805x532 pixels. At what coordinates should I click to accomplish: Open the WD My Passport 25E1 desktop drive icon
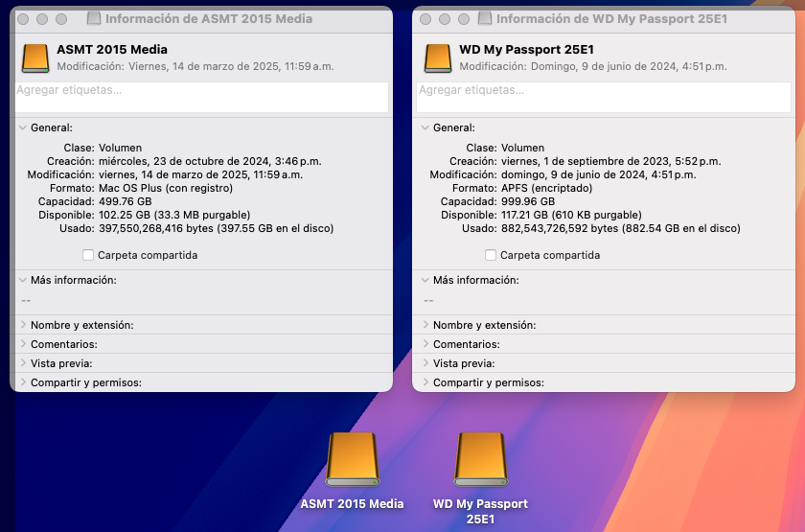coord(480,459)
